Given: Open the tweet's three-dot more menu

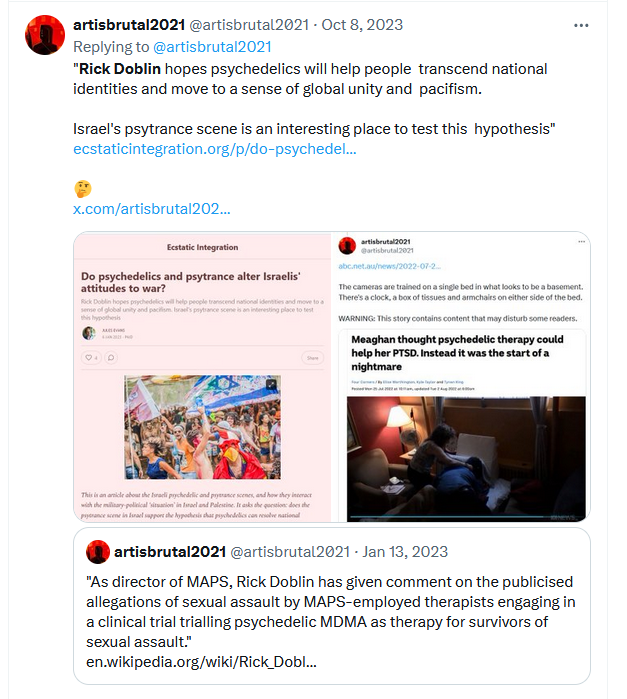Looking at the screenshot, I should point(581,25).
